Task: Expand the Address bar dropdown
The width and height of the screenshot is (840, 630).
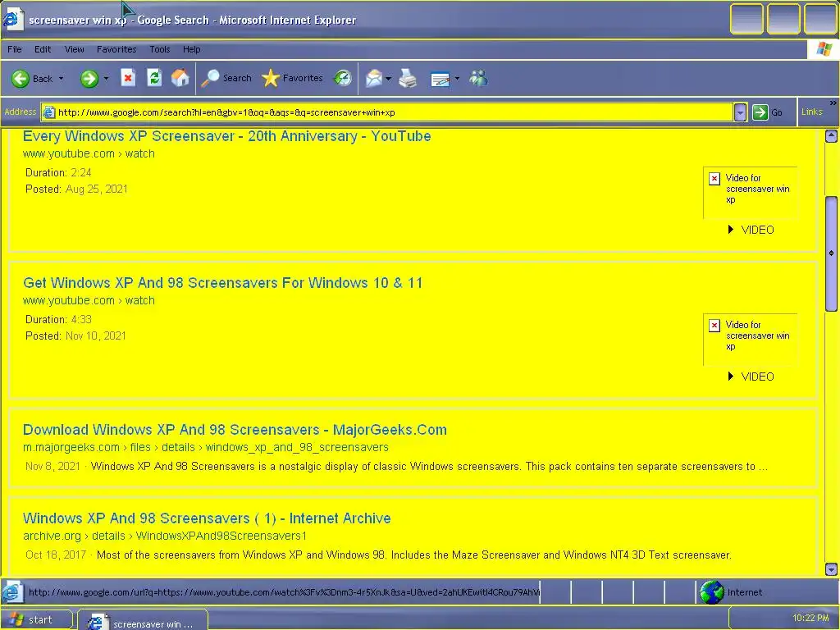Action: click(740, 112)
